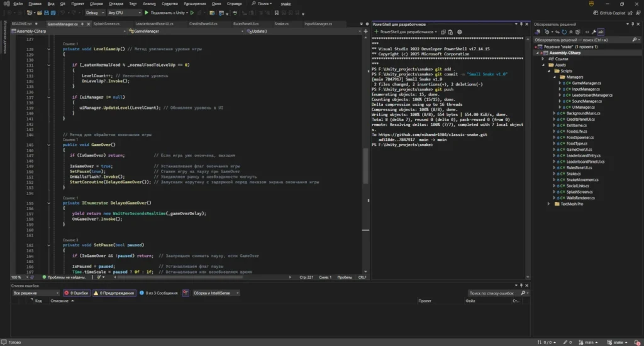The width and height of the screenshot is (644, 346).
Task: Open the Отладка menu
Action: pyautogui.click(x=116, y=4)
